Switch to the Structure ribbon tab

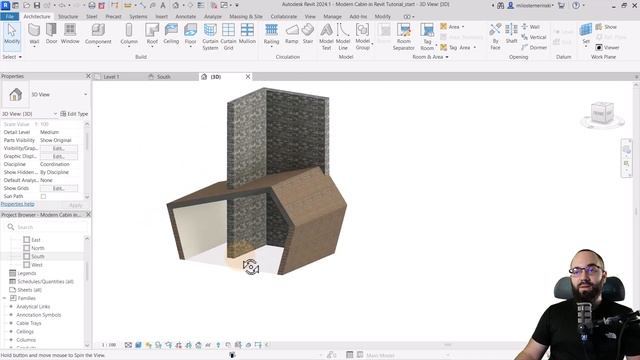[68, 16]
